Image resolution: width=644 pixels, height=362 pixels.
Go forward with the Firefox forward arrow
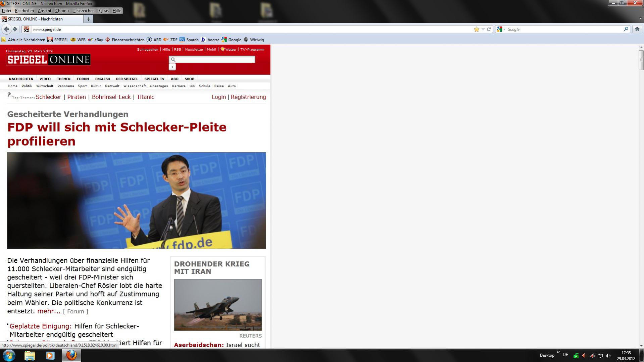tap(15, 29)
